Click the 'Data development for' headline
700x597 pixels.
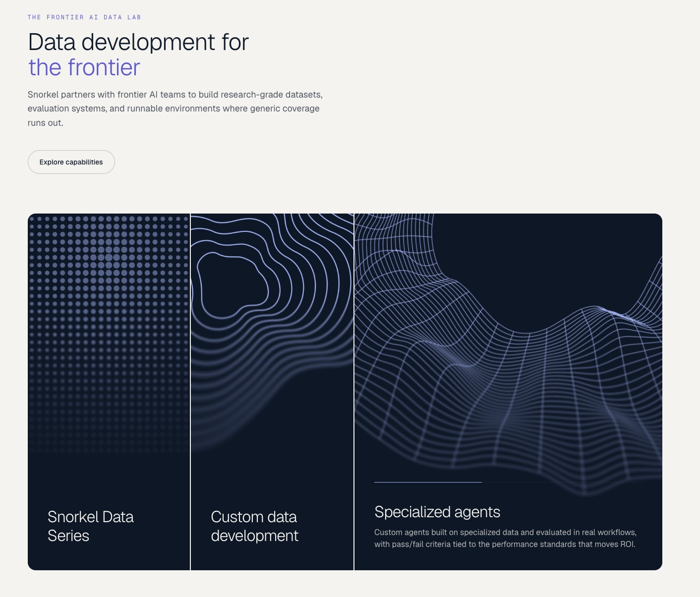pyautogui.click(x=138, y=42)
